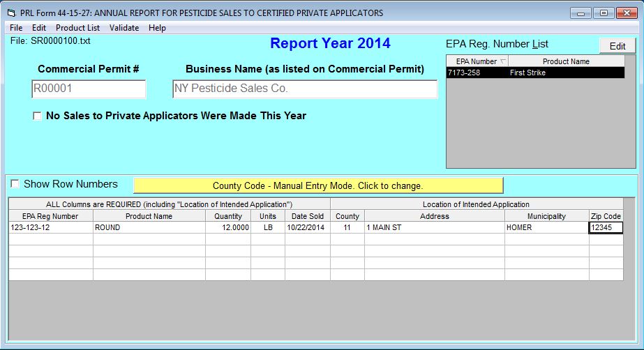Select the First Strike product row
This screenshot has height=350, width=644.
point(535,73)
